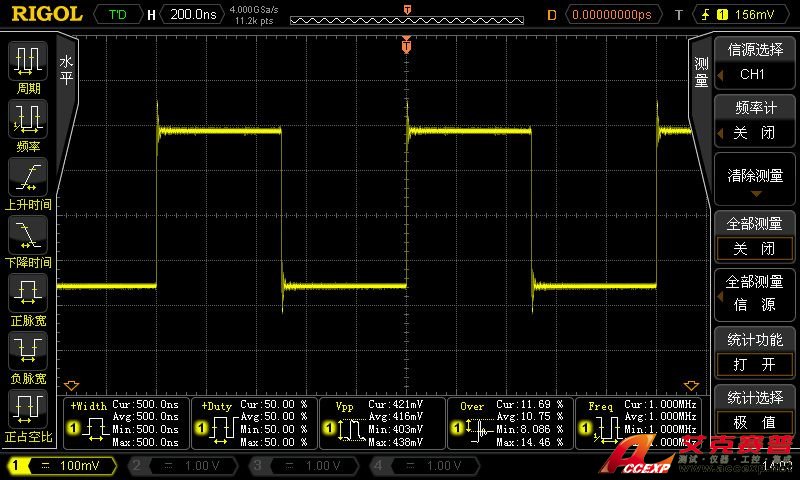Select the Fall Time (下降时间) icon
The width and height of the screenshot is (800, 480).
[x=27, y=237]
